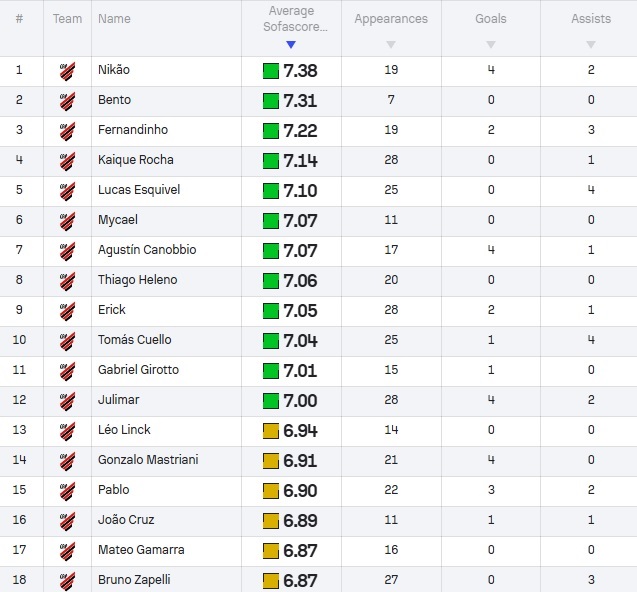Screen dimensions: 637x592
Task: Open Agustín Canobbio player link
Action: pyautogui.click(x=147, y=249)
